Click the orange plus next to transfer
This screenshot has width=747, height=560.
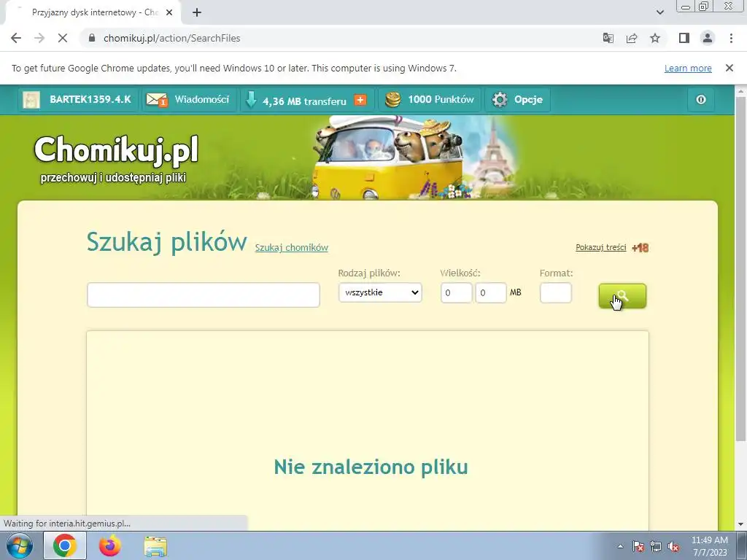coord(360,100)
